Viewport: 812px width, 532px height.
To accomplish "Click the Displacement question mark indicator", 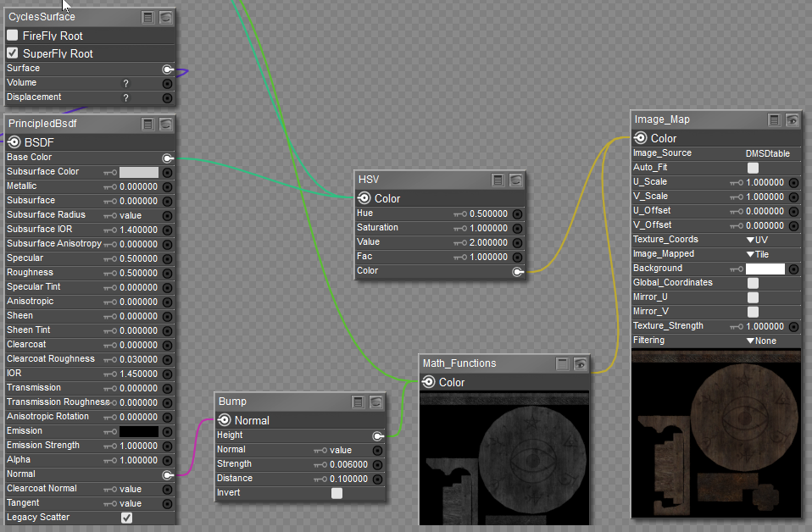I will (x=125, y=97).
